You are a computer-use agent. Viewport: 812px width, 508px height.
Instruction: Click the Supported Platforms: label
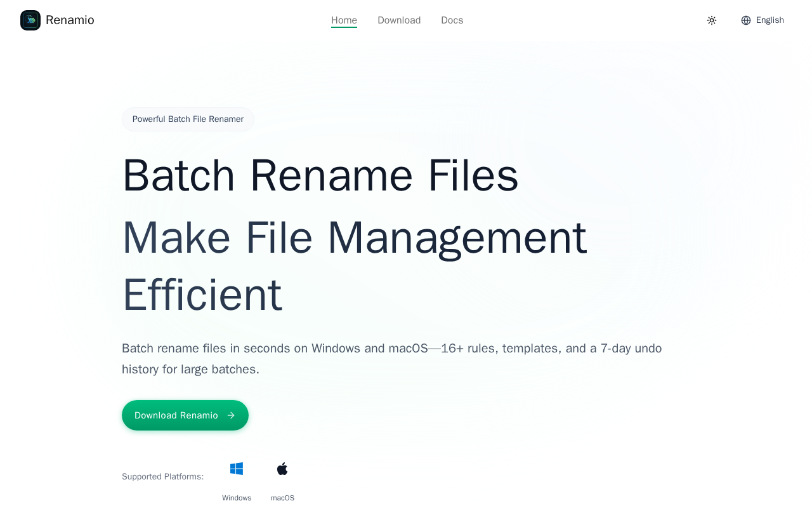(x=163, y=476)
